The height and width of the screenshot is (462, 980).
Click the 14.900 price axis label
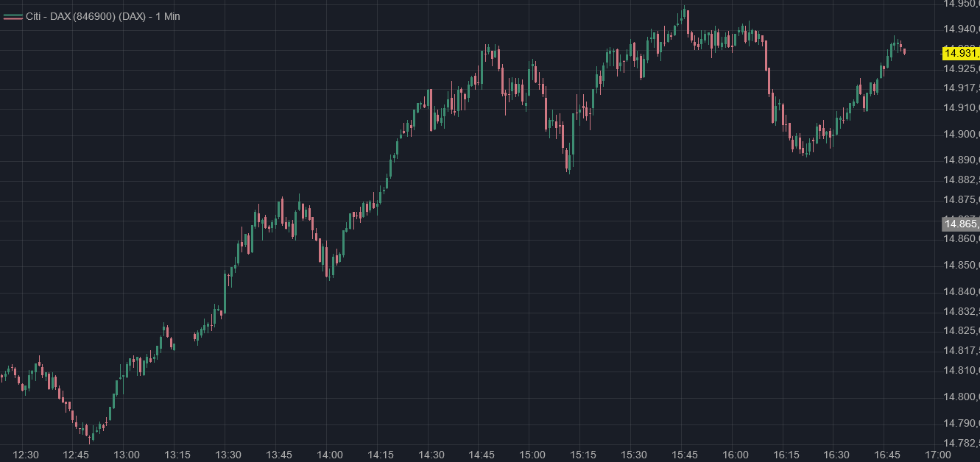coord(961,134)
